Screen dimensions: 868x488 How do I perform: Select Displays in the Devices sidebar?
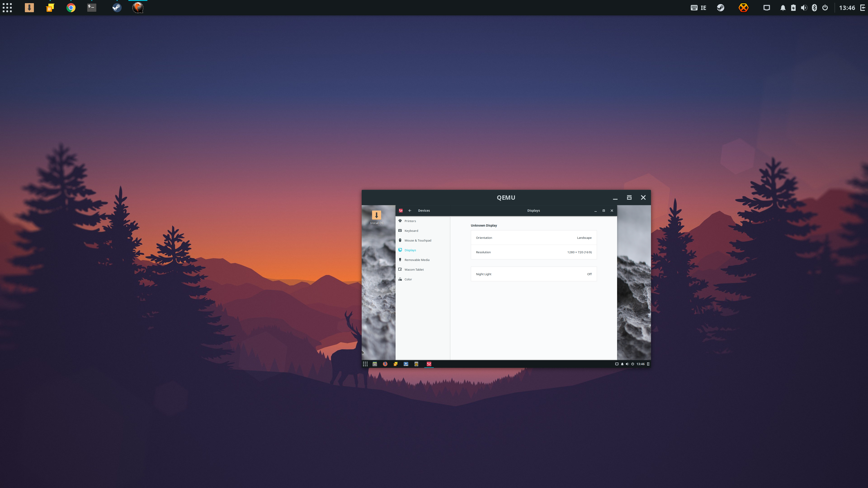tap(422, 250)
